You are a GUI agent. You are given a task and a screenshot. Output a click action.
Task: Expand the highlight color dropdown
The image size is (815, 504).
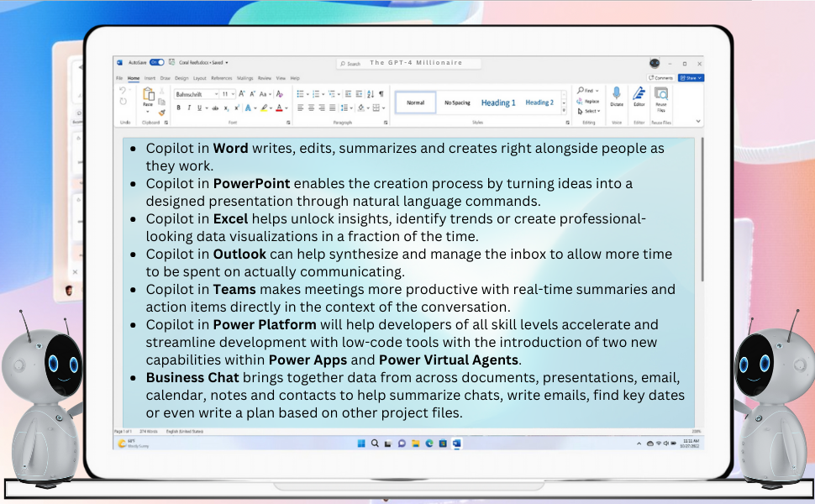tap(271, 108)
